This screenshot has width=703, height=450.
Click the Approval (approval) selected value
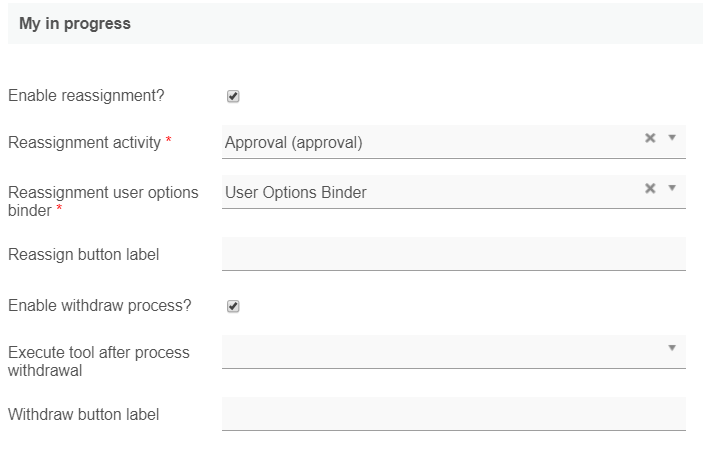tap(294, 143)
